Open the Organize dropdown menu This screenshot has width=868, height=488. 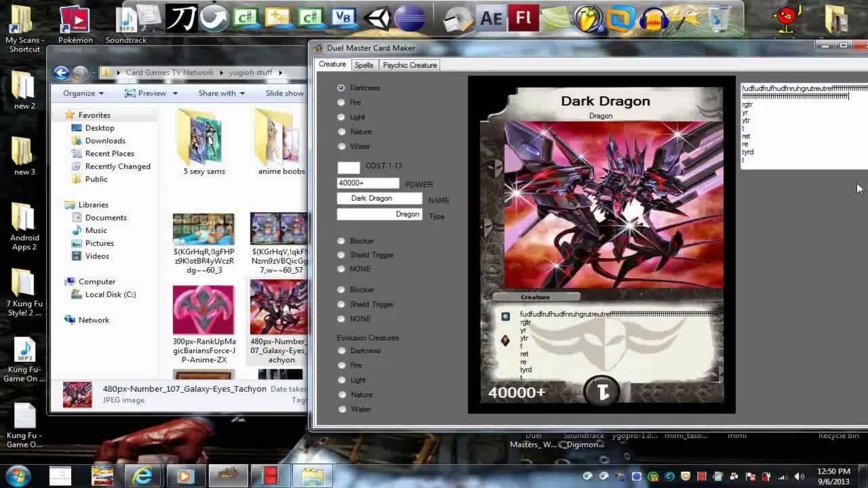coord(83,93)
